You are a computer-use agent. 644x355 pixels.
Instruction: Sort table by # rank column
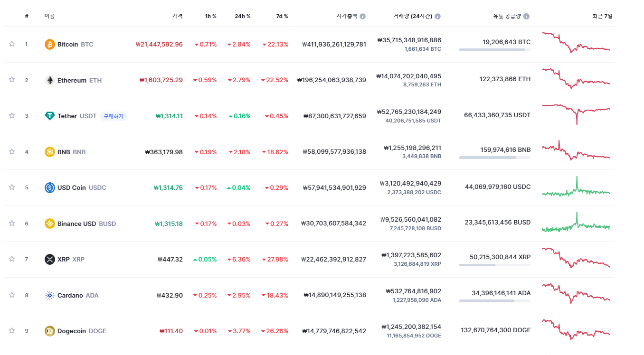(x=27, y=16)
